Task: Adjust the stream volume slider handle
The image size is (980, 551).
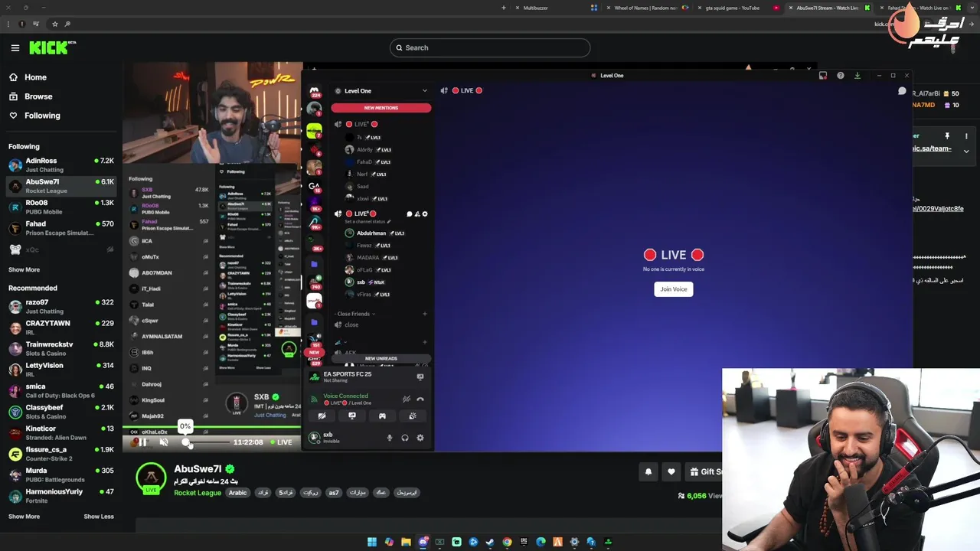Action: pos(186,442)
